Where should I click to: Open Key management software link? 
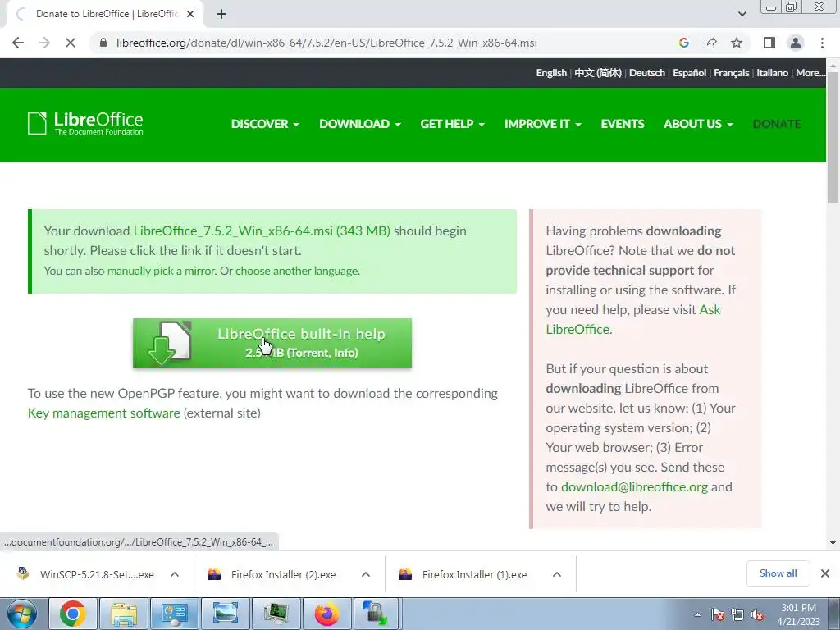tap(104, 413)
